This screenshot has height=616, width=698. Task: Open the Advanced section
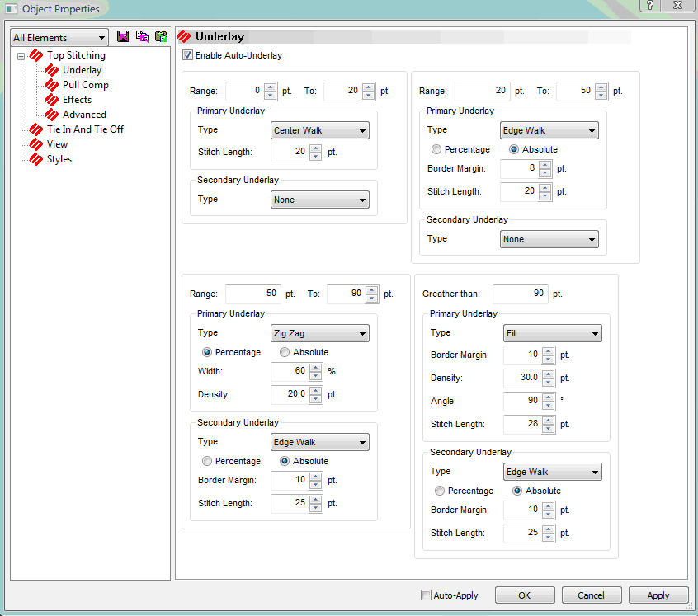(84, 115)
